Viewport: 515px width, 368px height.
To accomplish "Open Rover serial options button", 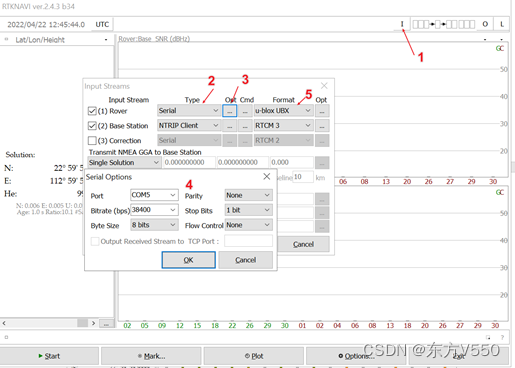I will point(230,111).
